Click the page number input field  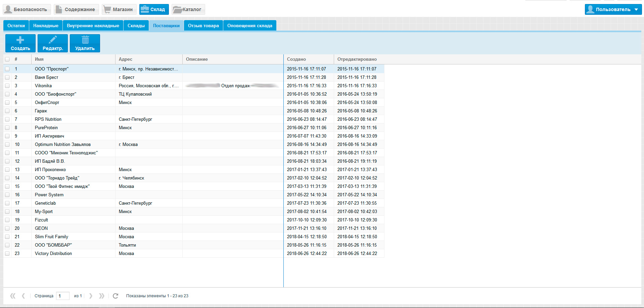62,296
